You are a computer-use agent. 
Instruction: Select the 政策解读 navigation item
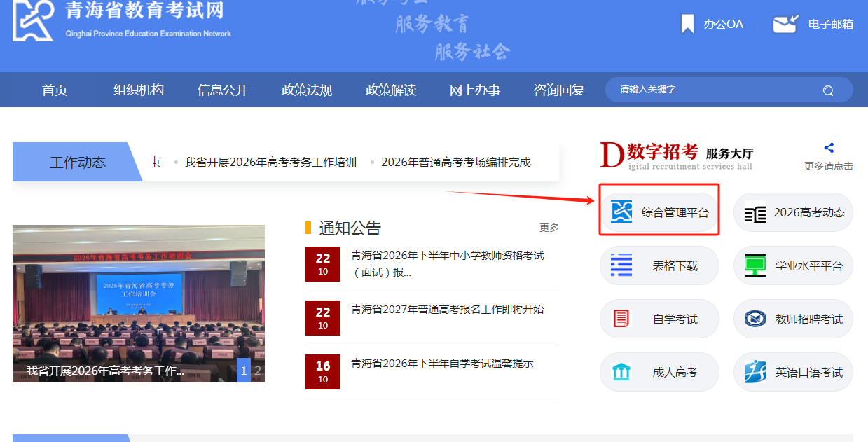click(391, 90)
